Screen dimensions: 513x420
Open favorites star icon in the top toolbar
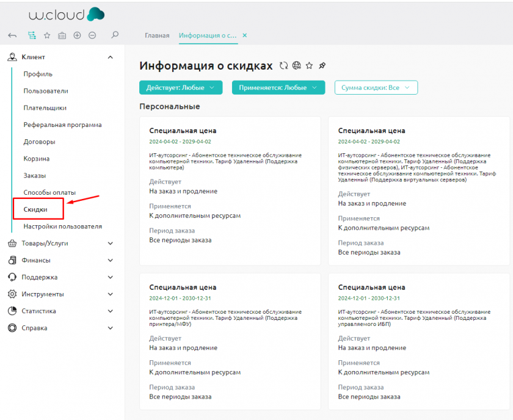(x=47, y=35)
